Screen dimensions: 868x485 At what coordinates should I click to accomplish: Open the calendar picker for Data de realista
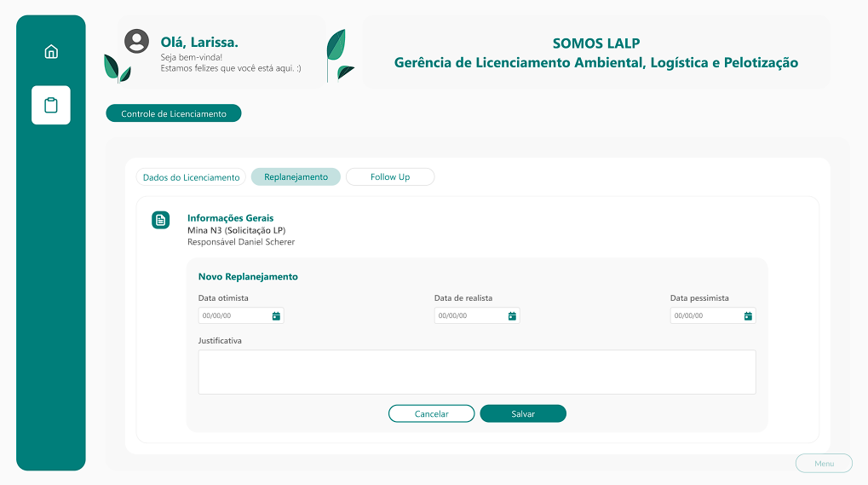coord(512,315)
